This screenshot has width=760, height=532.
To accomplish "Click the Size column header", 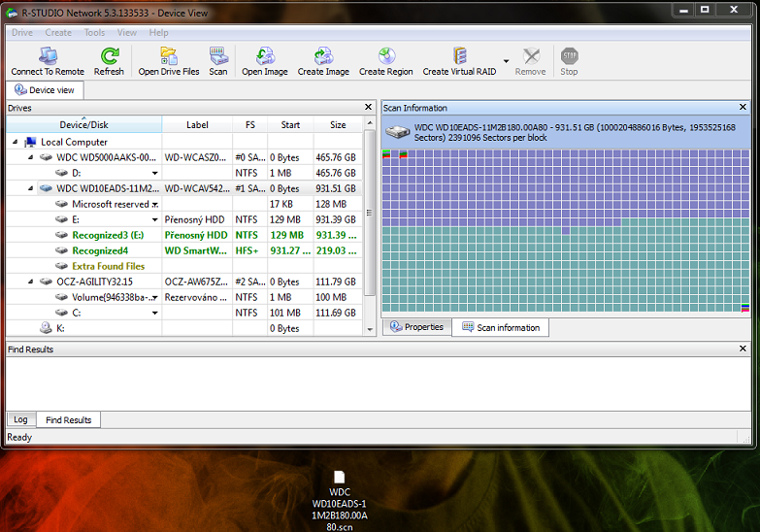I will pyautogui.click(x=338, y=124).
